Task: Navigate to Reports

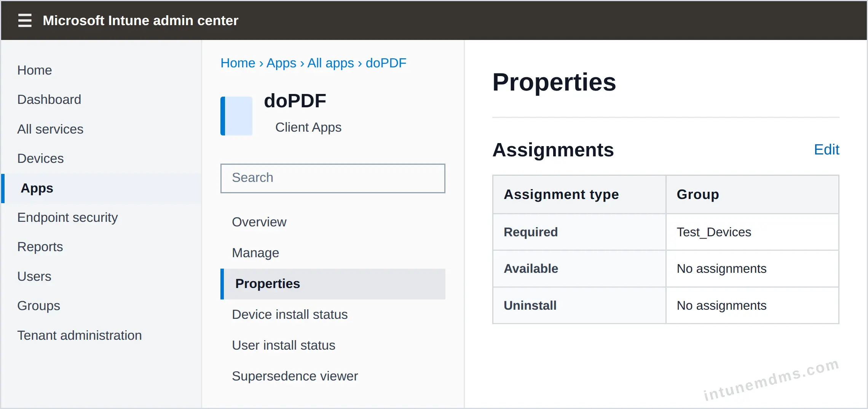Action: [40, 247]
